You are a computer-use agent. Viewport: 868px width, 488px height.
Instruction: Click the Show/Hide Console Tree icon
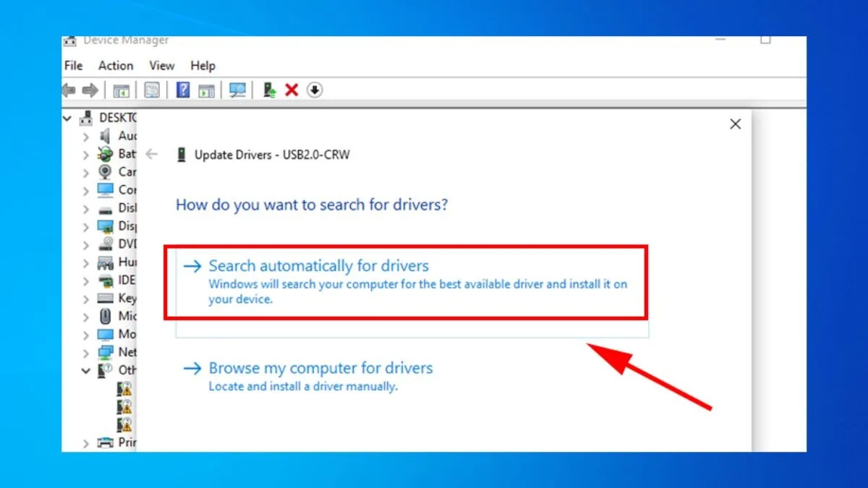[x=121, y=90]
